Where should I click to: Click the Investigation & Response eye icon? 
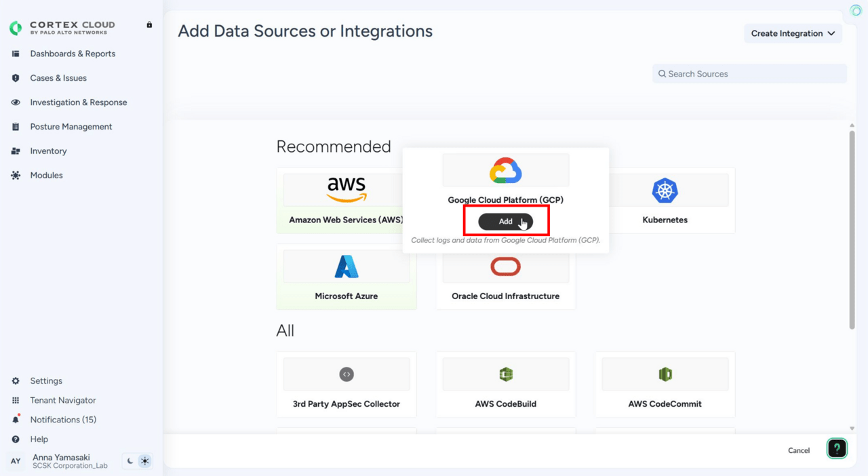pos(16,102)
